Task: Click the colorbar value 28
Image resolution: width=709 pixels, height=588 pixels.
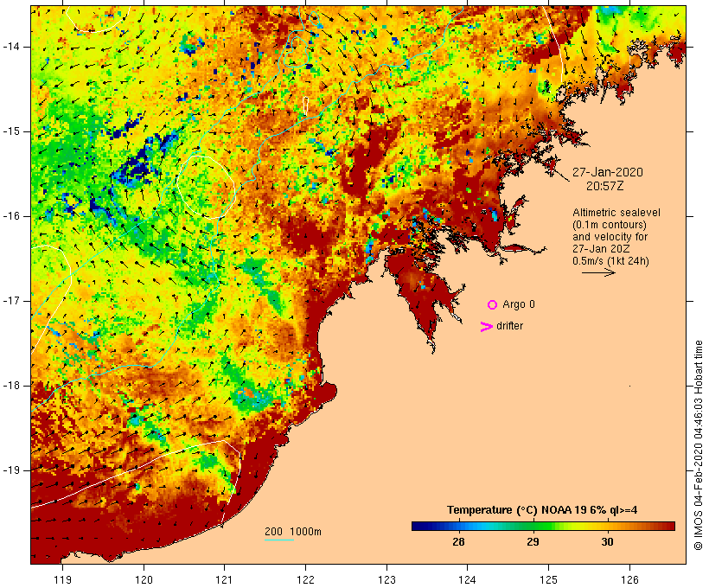Action: 458,542
